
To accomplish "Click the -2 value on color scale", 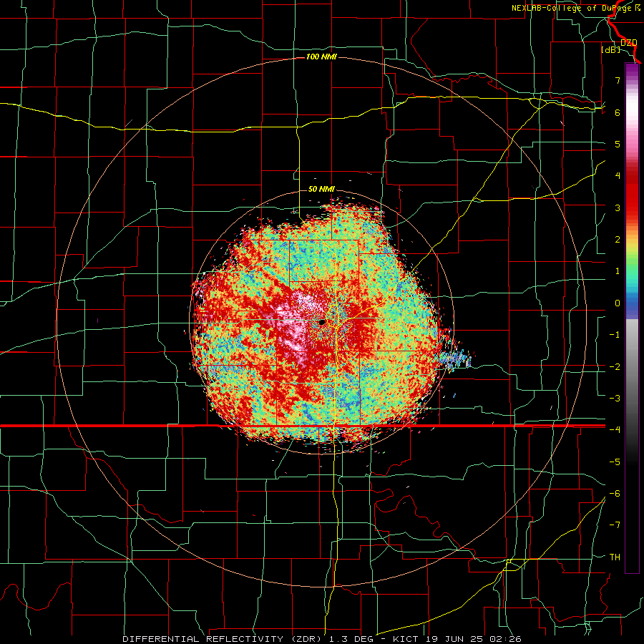I will 615,366.
